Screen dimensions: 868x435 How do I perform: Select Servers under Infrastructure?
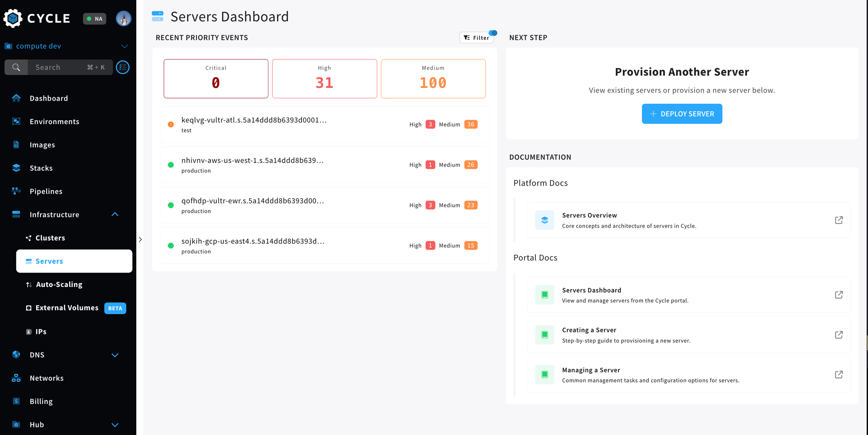point(74,261)
